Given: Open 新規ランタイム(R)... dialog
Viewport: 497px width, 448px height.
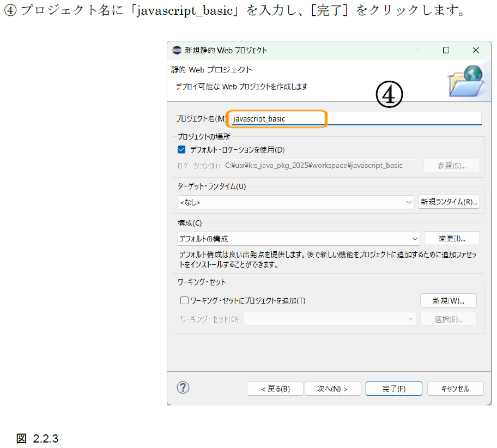Looking at the screenshot, I should tap(449, 202).
